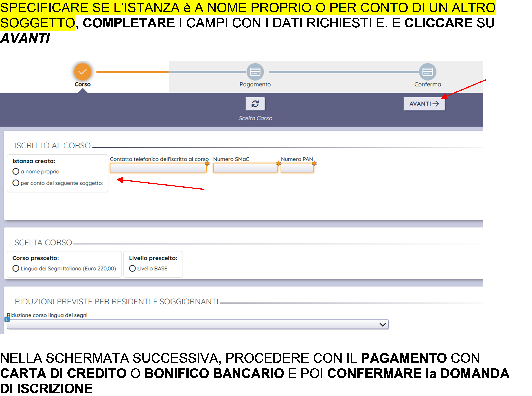
Task: Open the Conferma step icon
Action: [x=428, y=72]
